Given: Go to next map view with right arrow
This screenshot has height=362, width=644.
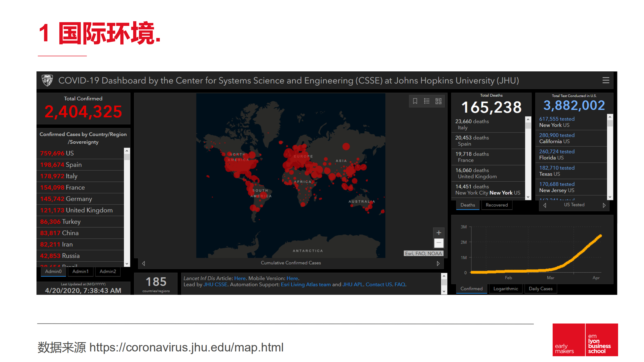Looking at the screenshot, I should pyautogui.click(x=438, y=263).
